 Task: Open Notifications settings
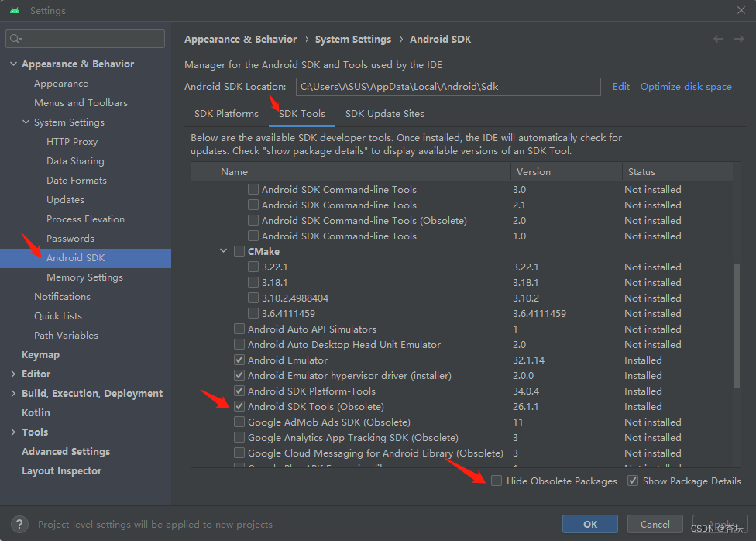tap(62, 296)
